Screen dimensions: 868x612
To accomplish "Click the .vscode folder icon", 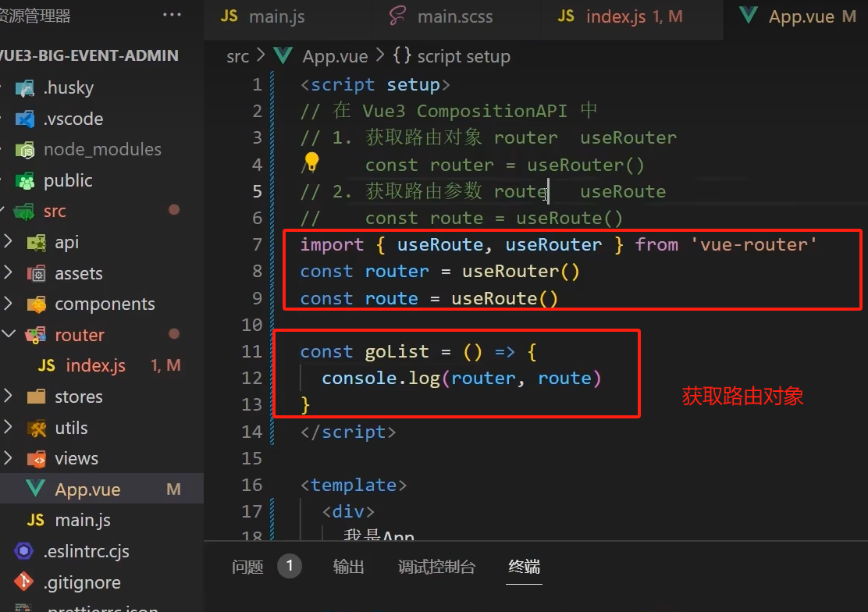I will click(x=25, y=119).
